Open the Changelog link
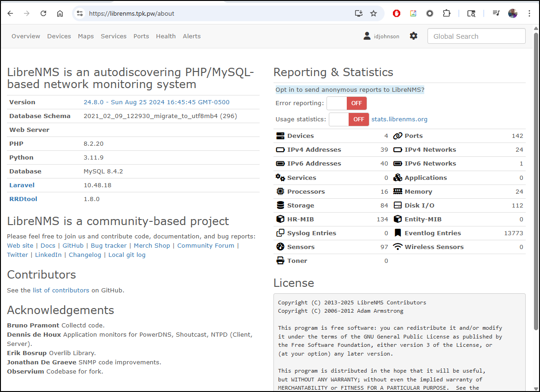Screen dimensions: 540x392 (x=85, y=255)
